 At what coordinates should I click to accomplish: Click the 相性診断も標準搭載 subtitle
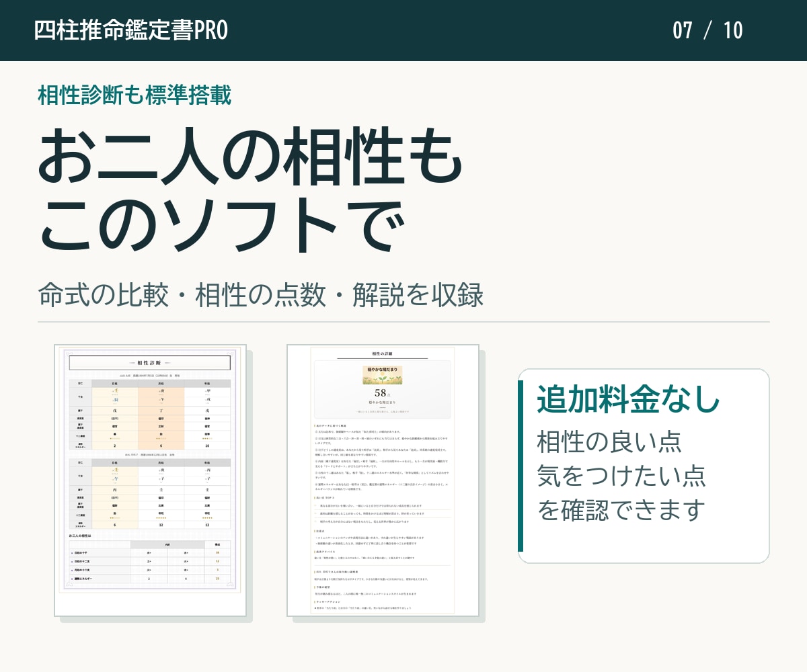point(135,95)
